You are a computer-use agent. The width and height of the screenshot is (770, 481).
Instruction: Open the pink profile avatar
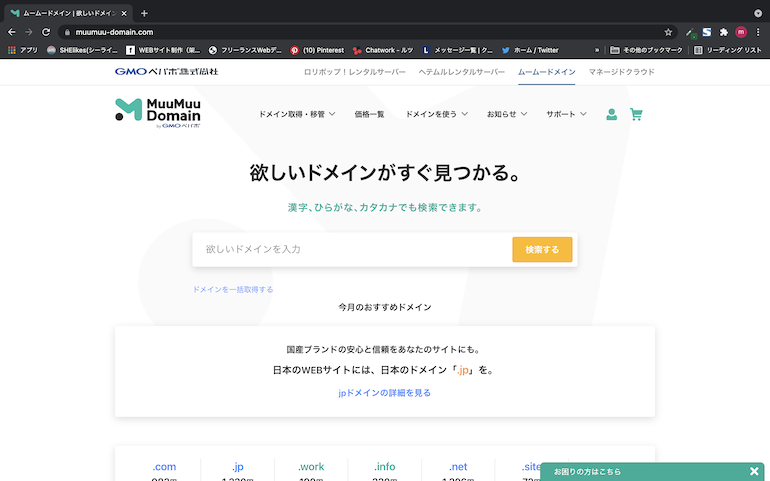[741, 32]
